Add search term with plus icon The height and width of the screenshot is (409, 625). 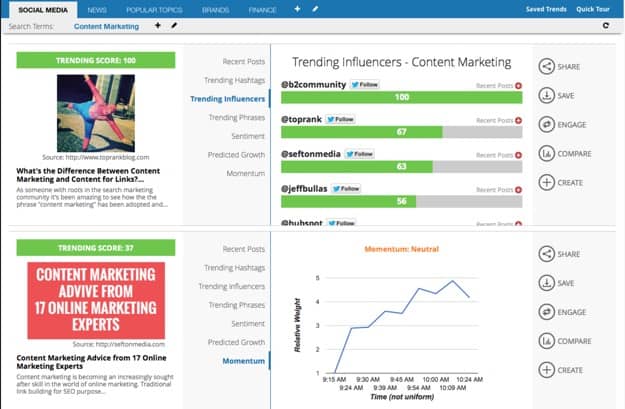click(x=157, y=25)
